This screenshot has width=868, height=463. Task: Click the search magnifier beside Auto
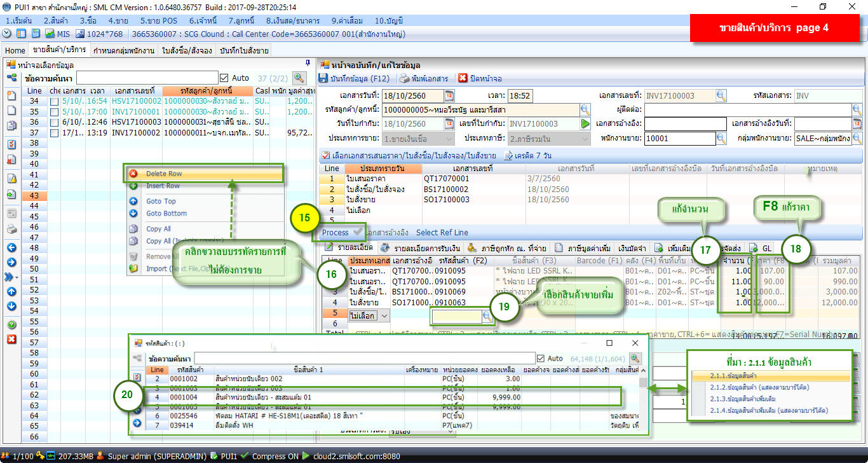pos(299,78)
